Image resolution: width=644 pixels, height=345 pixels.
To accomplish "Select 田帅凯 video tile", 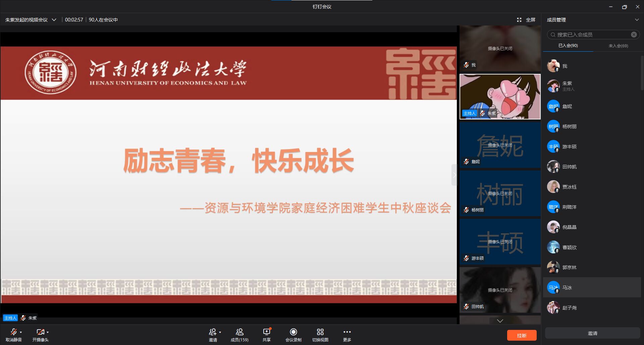I will [x=500, y=290].
